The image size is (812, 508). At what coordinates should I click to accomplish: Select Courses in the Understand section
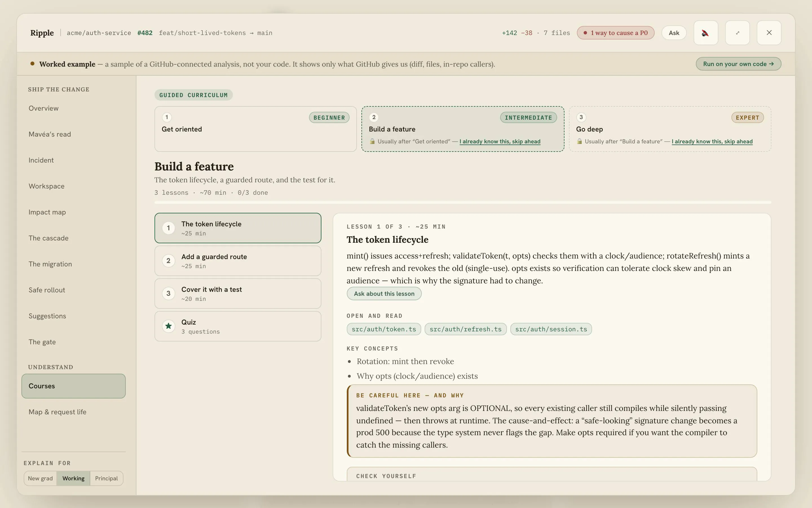[74, 386]
